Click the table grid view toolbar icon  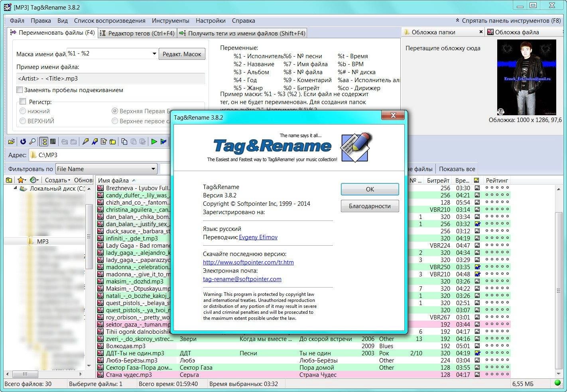point(53,142)
